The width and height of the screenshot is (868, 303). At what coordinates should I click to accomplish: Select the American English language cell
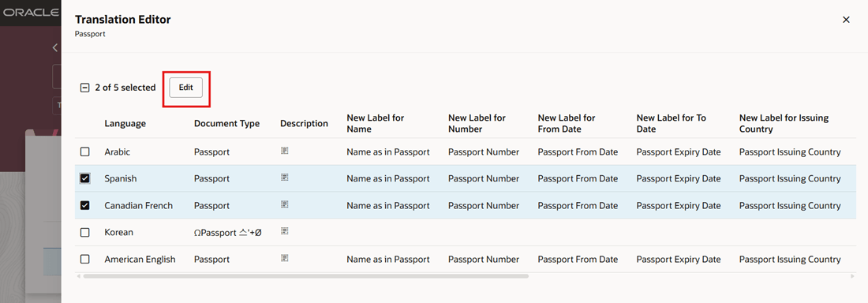click(140, 260)
